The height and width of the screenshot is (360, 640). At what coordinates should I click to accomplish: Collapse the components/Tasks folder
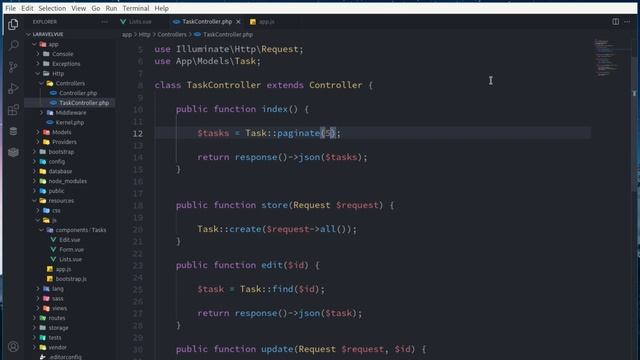pyautogui.click(x=80, y=230)
